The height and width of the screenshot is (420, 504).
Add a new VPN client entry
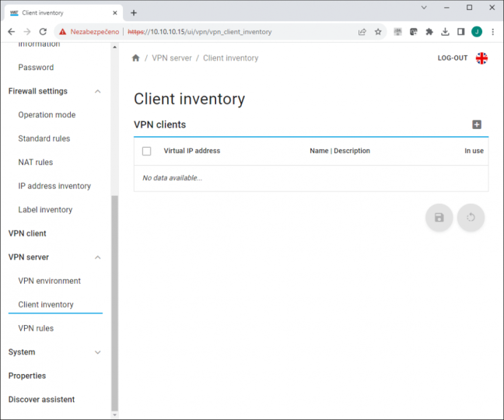pos(477,124)
